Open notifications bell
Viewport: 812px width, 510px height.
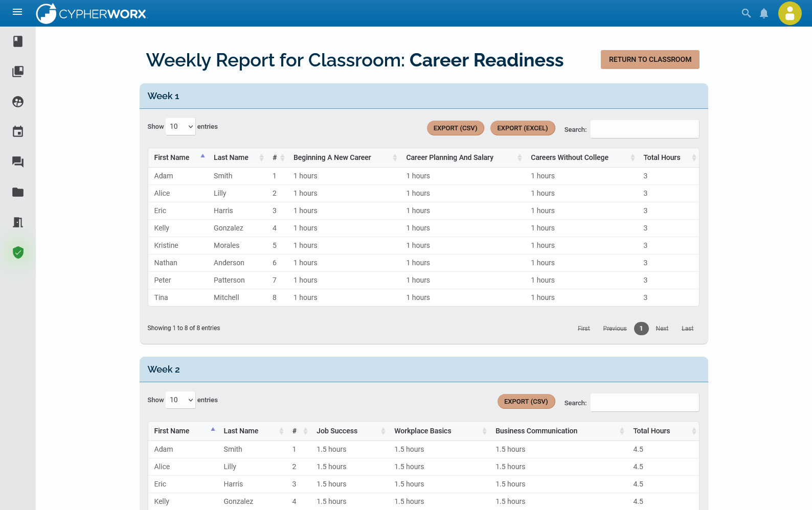(x=763, y=13)
